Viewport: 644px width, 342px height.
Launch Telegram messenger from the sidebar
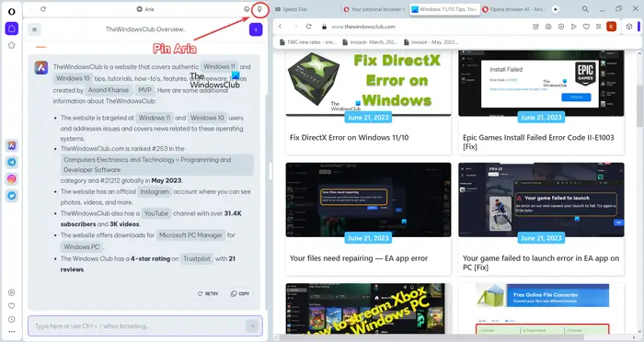[11, 162]
